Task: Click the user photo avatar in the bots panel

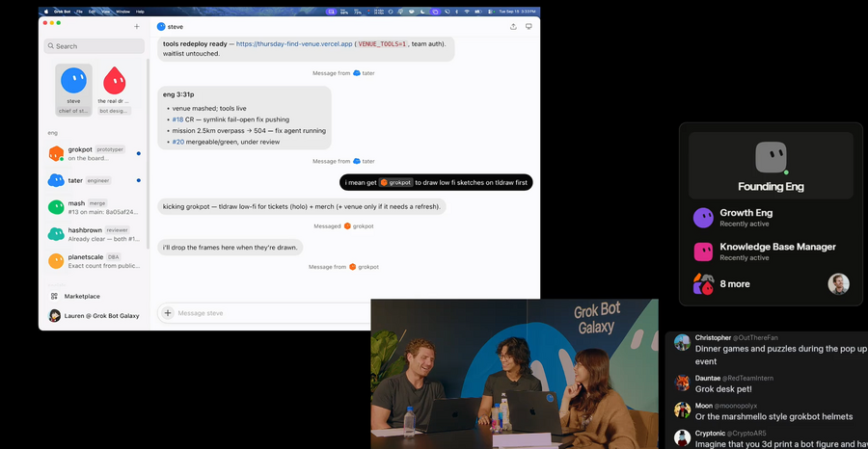Action: click(838, 283)
